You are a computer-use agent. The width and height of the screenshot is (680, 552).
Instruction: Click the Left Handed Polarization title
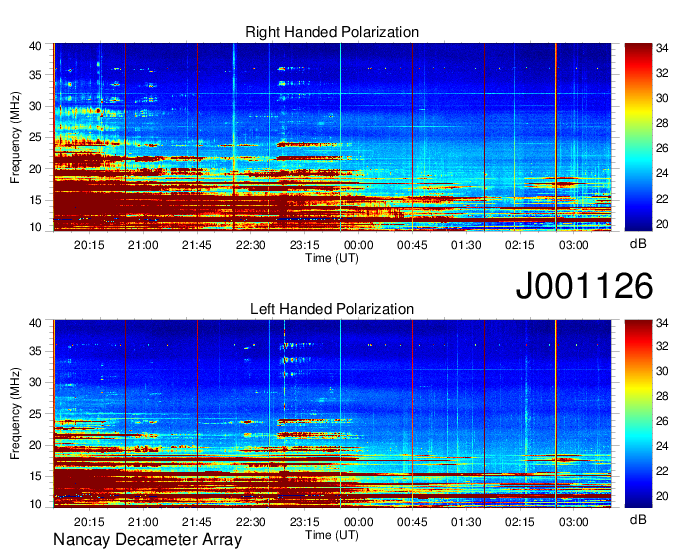point(332,309)
